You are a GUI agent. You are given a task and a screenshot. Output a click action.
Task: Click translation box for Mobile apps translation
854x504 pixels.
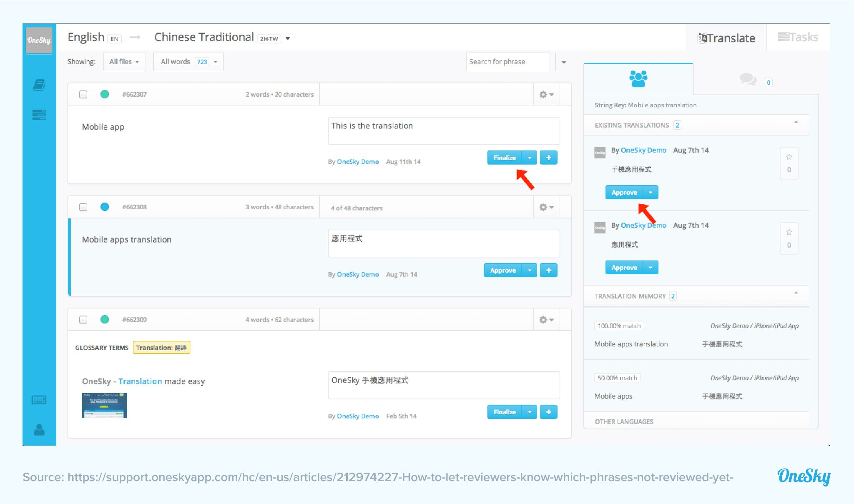[x=444, y=243]
